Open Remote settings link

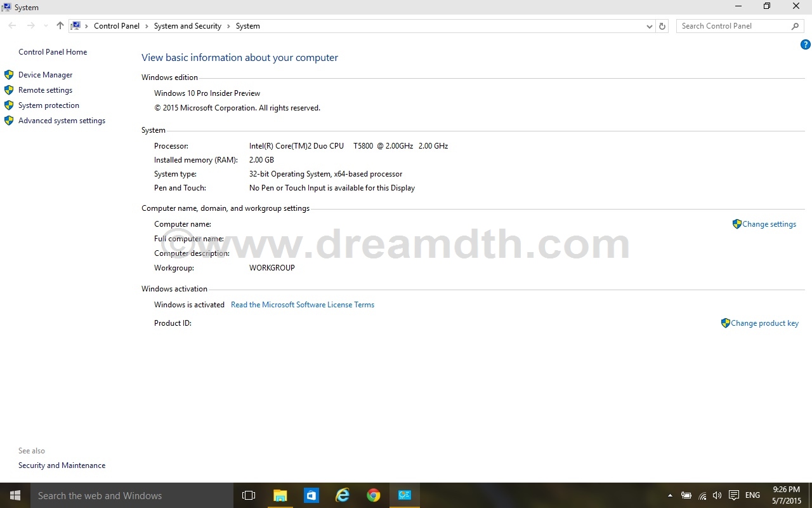pyautogui.click(x=45, y=90)
